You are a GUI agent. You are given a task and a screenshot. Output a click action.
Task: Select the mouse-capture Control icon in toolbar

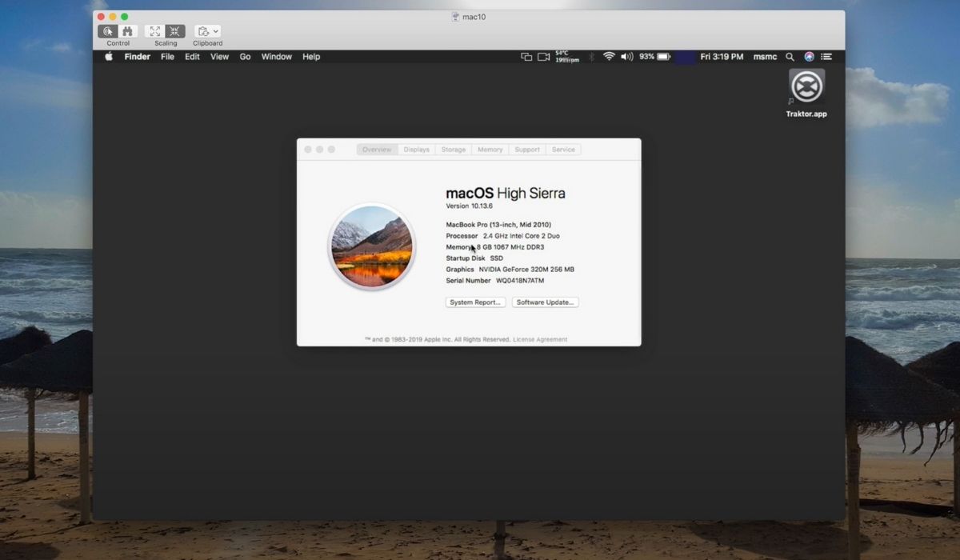point(108,30)
